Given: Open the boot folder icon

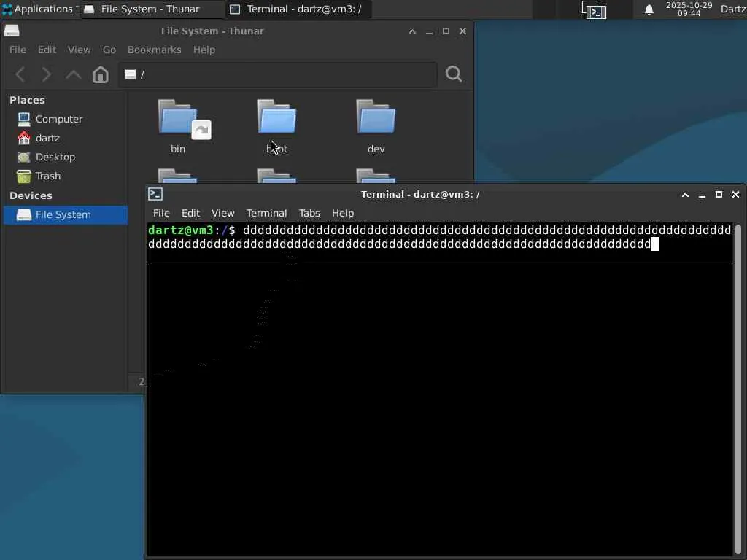Looking at the screenshot, I should 276,116.
